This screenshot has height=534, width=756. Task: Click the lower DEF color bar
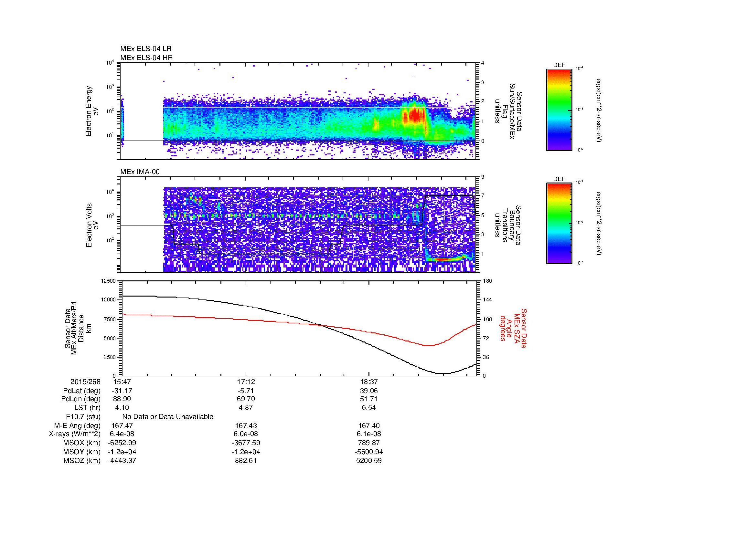pyautogui.click(x=559, y=224)
